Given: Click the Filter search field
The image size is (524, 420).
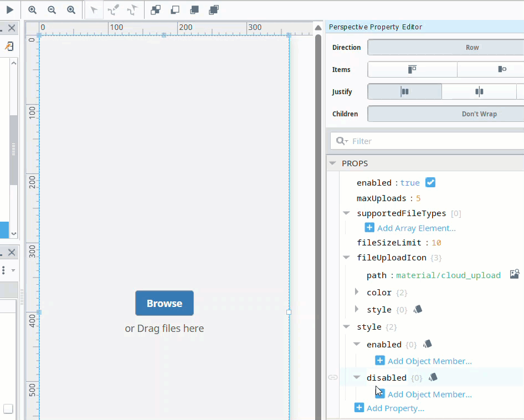Looking at the screenshot, I should point(427,141).
